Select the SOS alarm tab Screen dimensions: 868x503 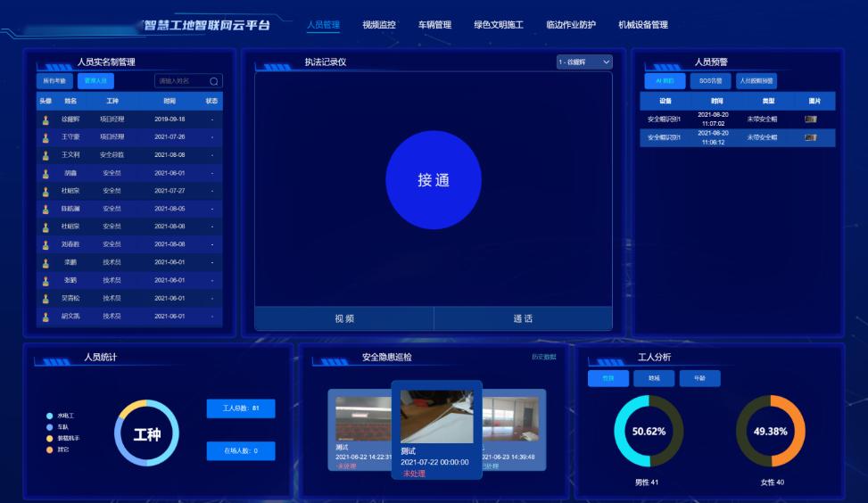tap(710, 81)
